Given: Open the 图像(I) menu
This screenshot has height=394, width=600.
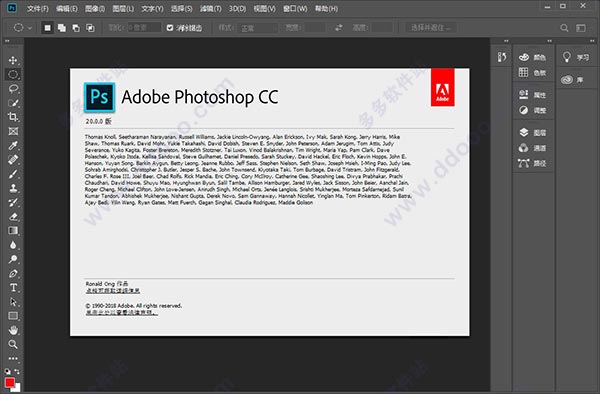Looking at the screenshot, I should [x=95, y=8].
